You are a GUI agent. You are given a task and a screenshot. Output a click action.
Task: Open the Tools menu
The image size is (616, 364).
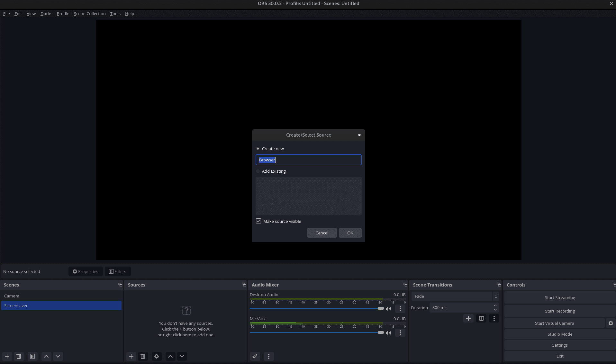115,14
